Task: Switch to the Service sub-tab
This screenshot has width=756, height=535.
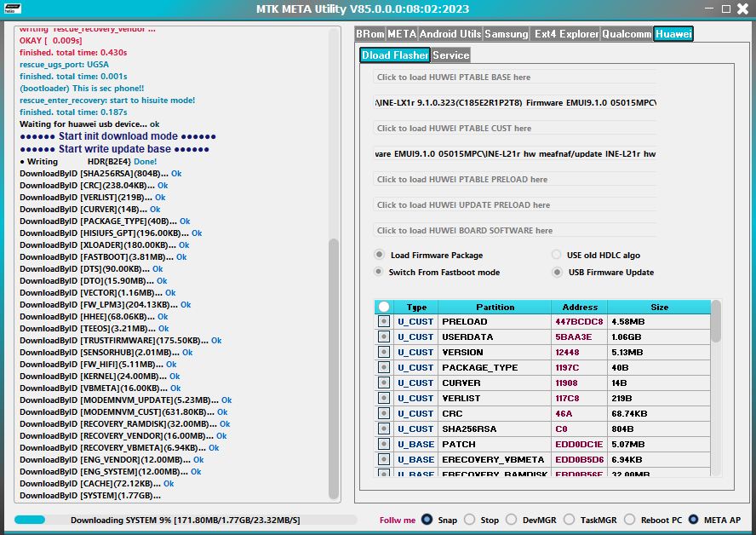Action: pyautogui.click(x=451, y=55)
